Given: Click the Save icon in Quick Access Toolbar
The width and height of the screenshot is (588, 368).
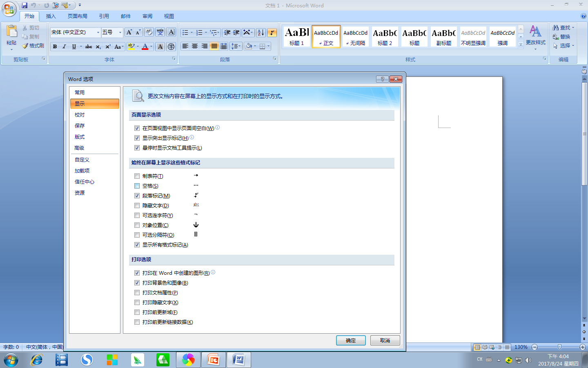Looking at the screenshot, I should [x=24, y=5].
